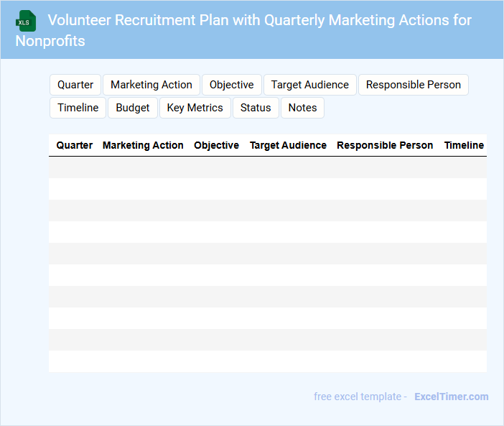Image resolution: width=504 pixels, height=426 pixels.
Task: Select the Quarter tag button
Action: (75, 85)
